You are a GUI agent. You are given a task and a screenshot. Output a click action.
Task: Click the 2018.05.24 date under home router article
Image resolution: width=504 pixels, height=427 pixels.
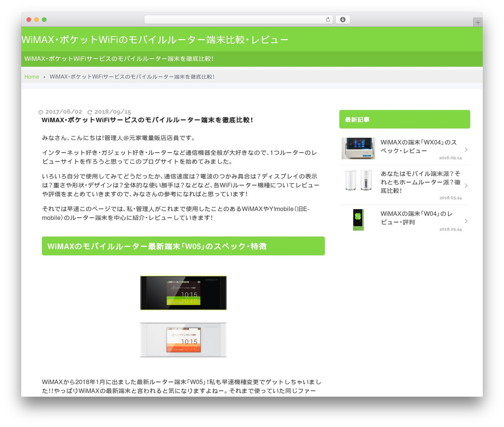click(450, 198)
